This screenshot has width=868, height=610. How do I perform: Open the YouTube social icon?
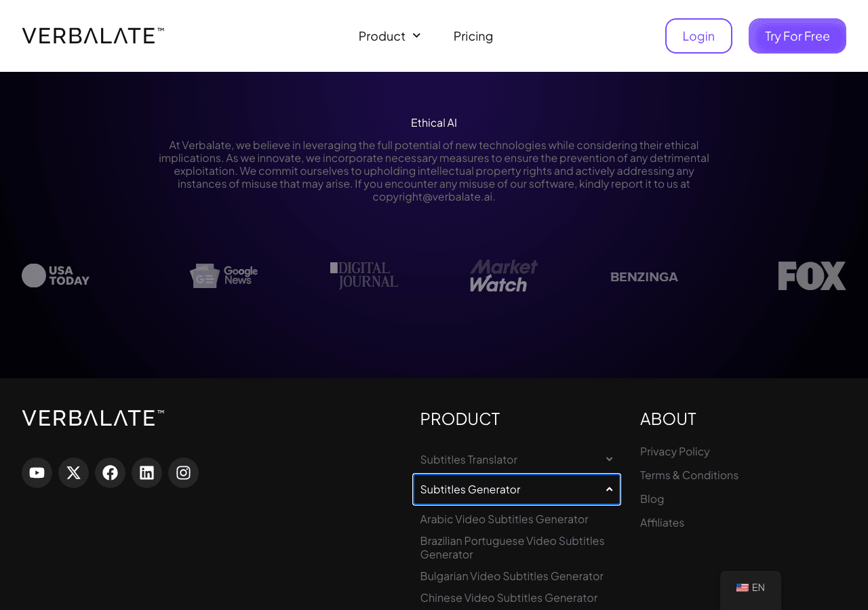coord(37,472)
